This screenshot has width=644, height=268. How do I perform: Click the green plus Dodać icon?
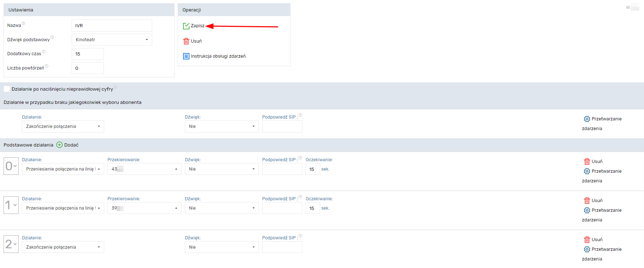click(x=59, y=145)
